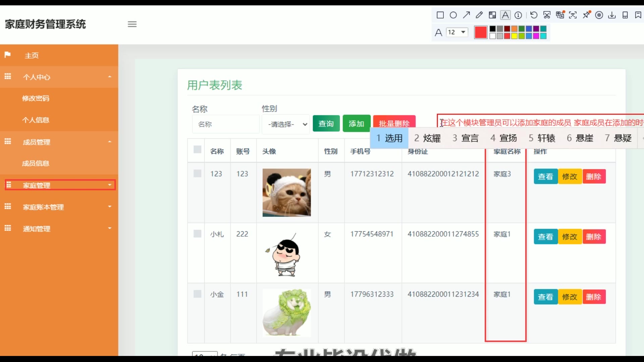Select the mosaic blur tool
644x362 pixels.
point(492,15)
